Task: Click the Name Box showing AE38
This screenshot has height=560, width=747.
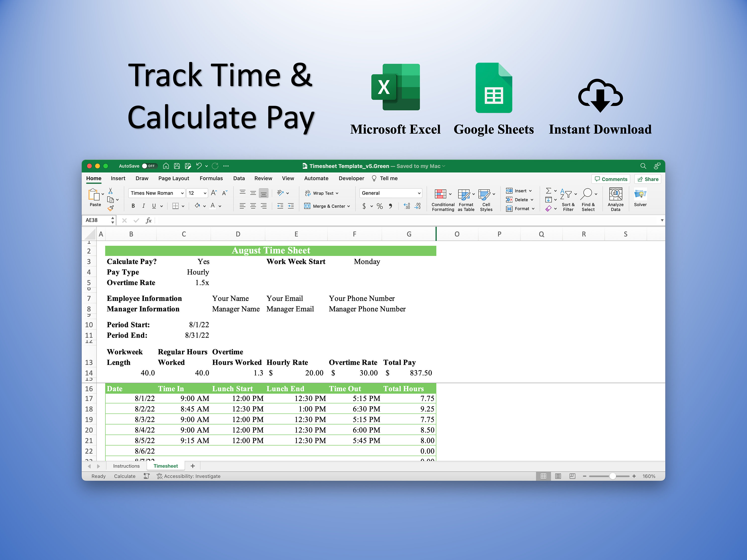Action: 96,220
